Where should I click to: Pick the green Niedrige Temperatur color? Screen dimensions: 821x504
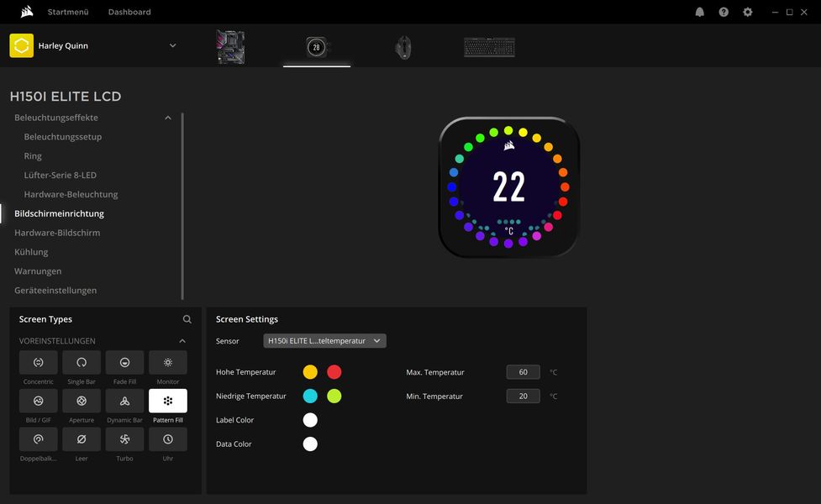pyautogui.click(x=334, y=396)
